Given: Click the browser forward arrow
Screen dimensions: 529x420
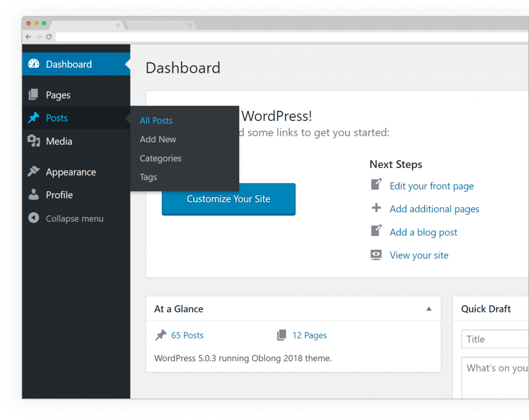Looking at the screenshot, I should click(x=39, y=37).
